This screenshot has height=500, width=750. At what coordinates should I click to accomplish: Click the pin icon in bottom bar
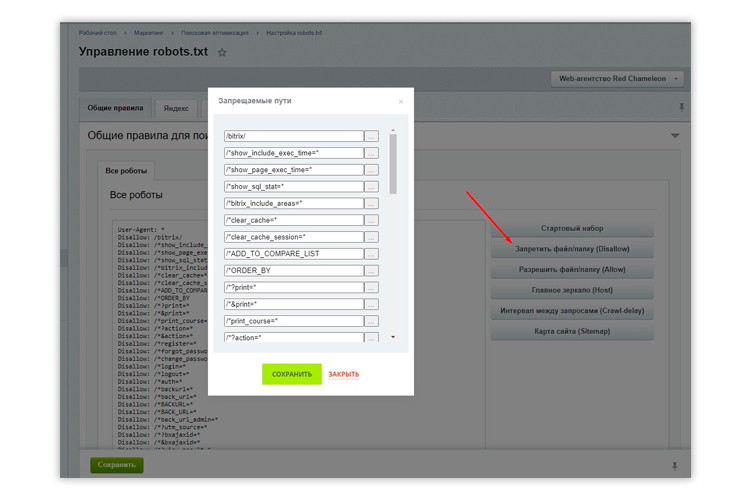coord(674,465)
